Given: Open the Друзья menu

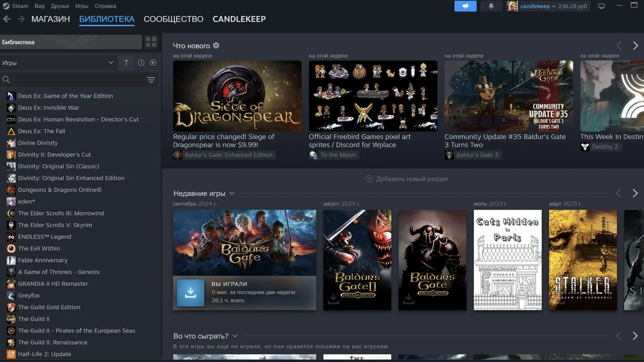Looking at the screenshot, I should (x=60, y=6).
